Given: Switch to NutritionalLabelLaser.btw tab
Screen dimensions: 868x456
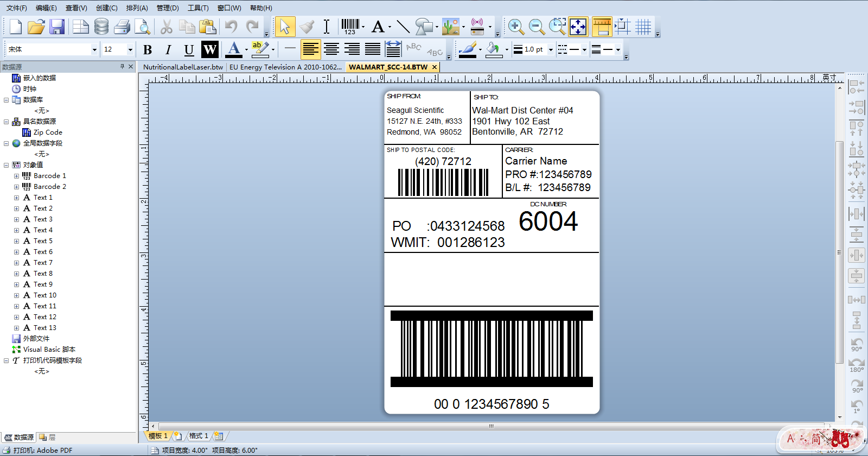Looking at the screenshot, I should 183,67.
